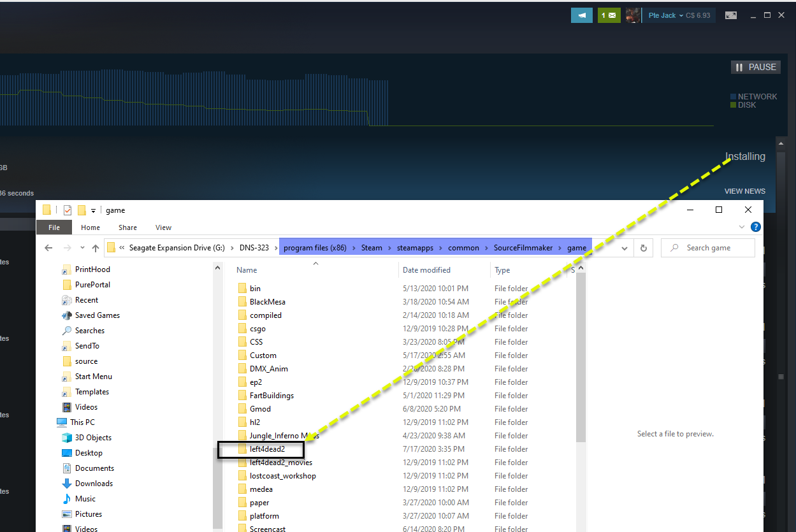The height and width of the screenshot is (532, 796).
Task: Open Downloads in navigation pane
Action: pyautogui.click(x=94, y=484)
